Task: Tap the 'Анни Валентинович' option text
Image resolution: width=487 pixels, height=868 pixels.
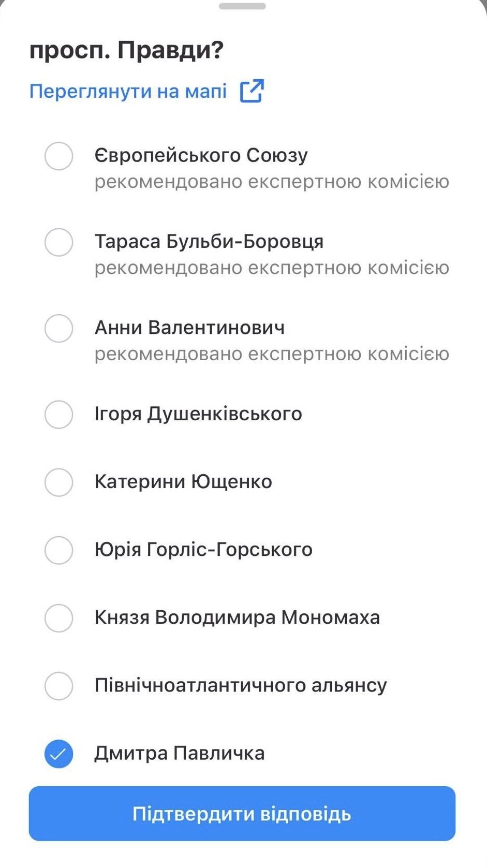Action: [189, 328]
